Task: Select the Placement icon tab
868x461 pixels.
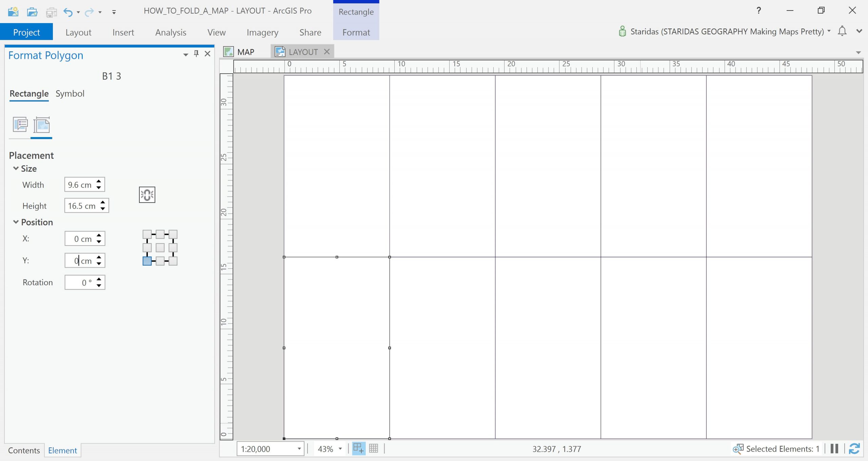Action: point(42,125)
